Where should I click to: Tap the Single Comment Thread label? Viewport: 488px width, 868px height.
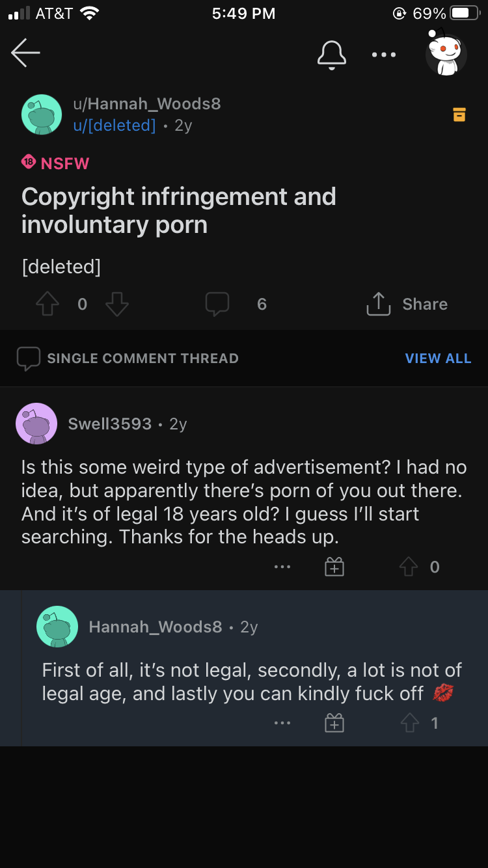tap(142, 359)
